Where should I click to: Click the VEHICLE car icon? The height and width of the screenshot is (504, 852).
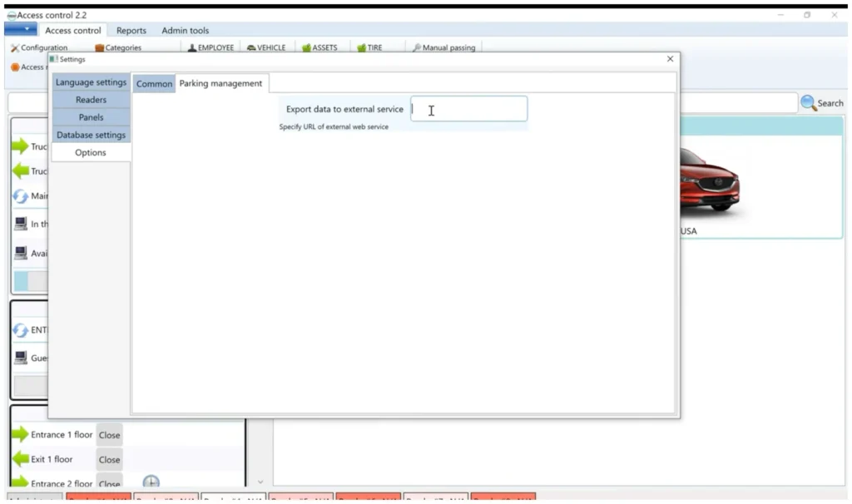251,47
